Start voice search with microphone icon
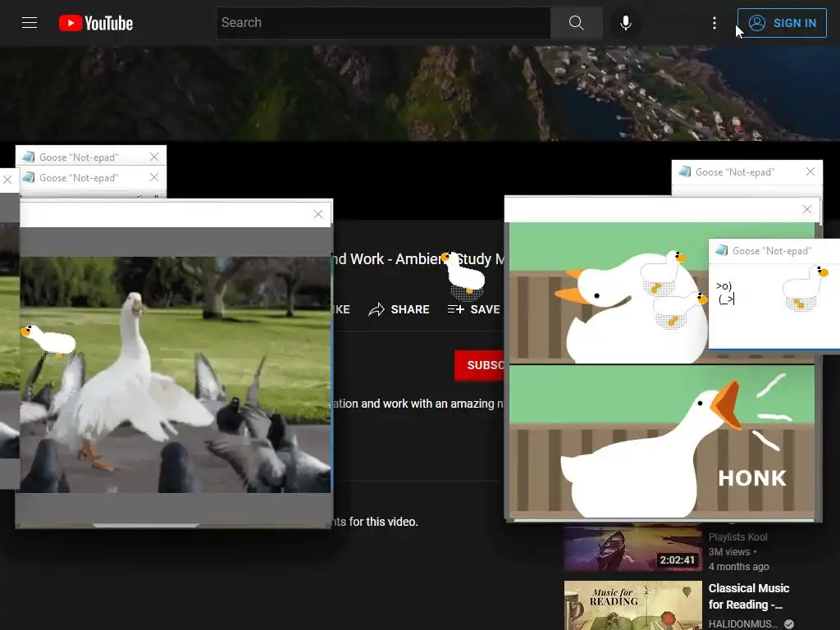 (x=625, y=22)
